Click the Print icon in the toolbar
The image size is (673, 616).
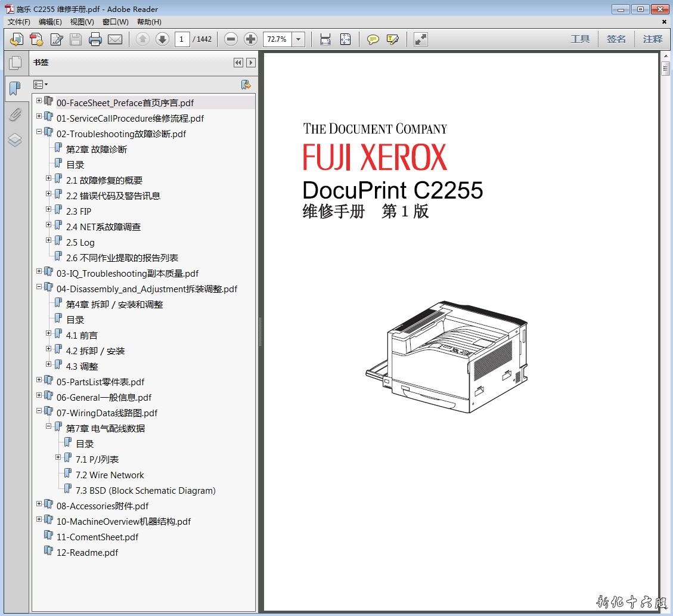point(95,39)
